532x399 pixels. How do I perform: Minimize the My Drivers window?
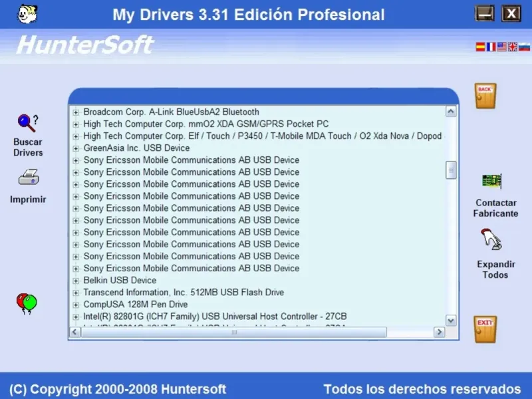coord(484,14)
